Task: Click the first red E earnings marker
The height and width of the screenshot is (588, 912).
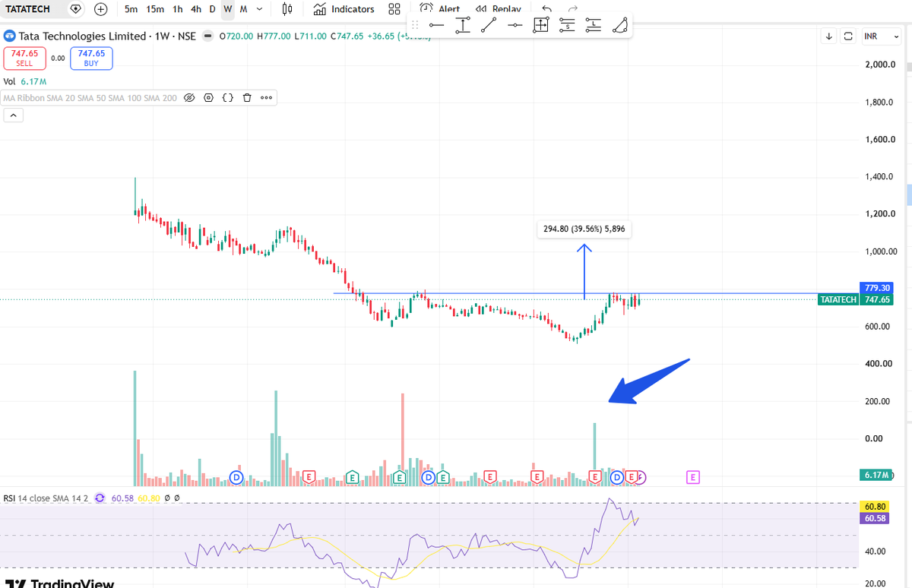Action: coord(309,477)
